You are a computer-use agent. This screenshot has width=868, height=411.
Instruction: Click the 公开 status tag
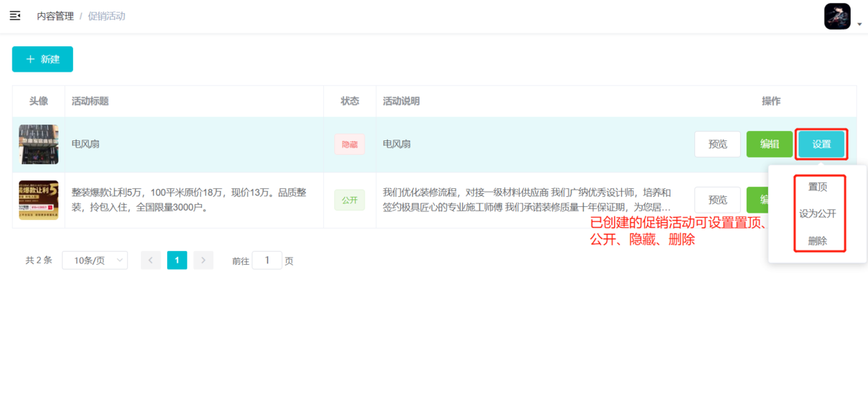point(349,200)
